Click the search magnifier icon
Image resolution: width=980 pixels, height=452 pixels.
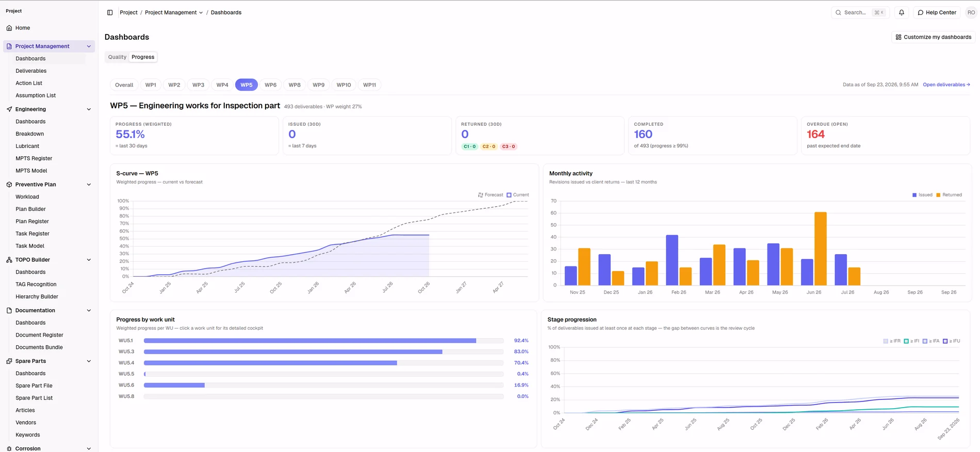point(838,12)
